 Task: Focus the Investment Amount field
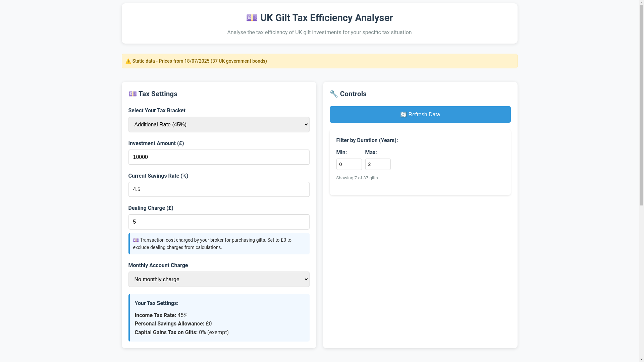219,157
